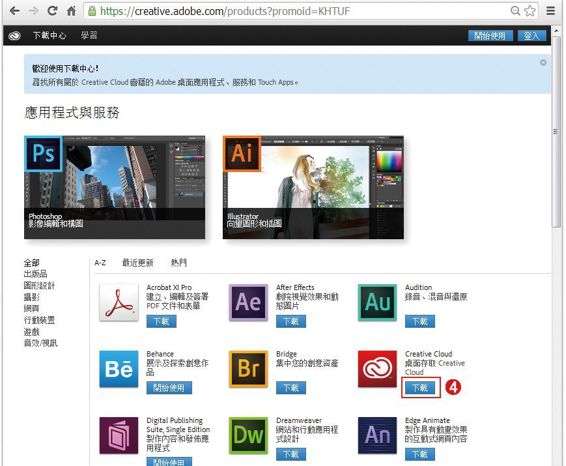Image resolution: width=566 pixels, height=466 pixels.
Task: Click the red Creative Cloud app icon
Action: click(377, 369)
